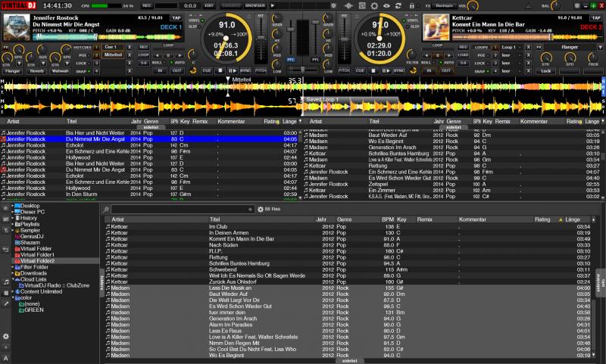Viewport: 606px width, 364px height.
Task: Sort browser list by BPM column header
Action: [x=388, y=219]
